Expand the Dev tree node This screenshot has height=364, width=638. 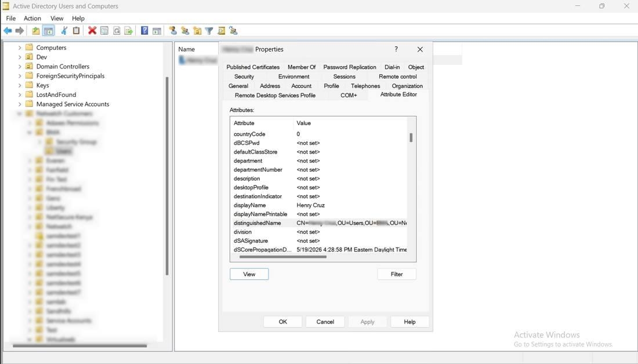(x=20, y=57)
